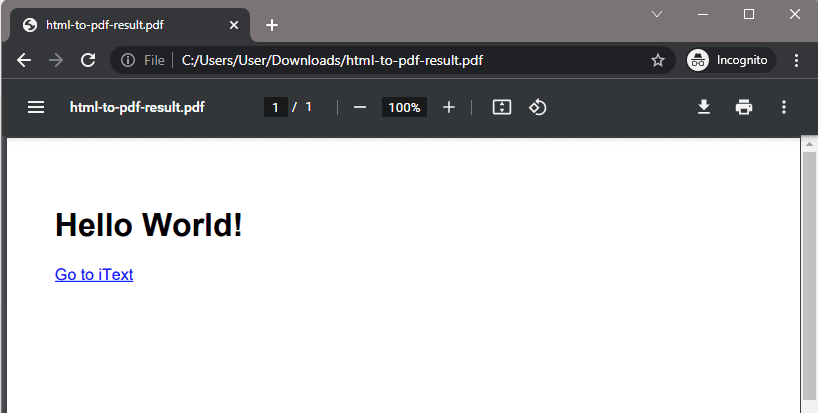Image resolution: width=818 pixels, height=413 pixels.
Task: Click the Incognito profile button
Action: (x=730, y=60)
